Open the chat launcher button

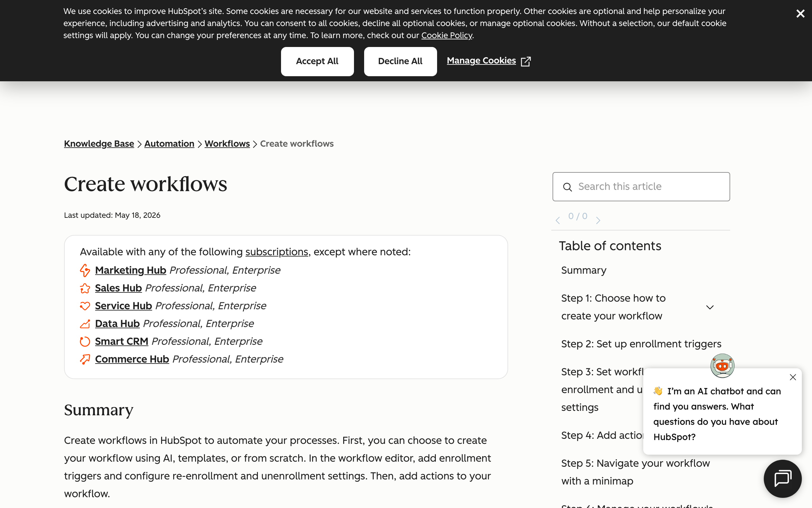[x=783, y=479]
